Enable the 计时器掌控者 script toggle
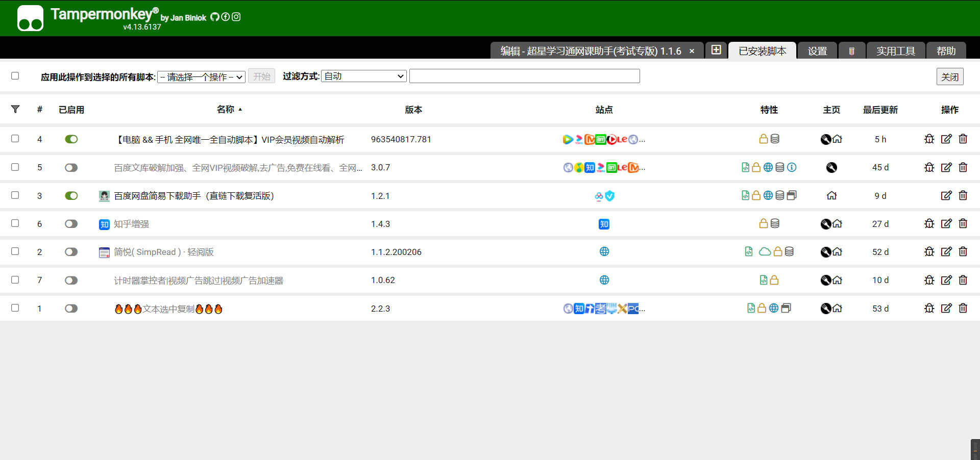 tap(71, 280)
